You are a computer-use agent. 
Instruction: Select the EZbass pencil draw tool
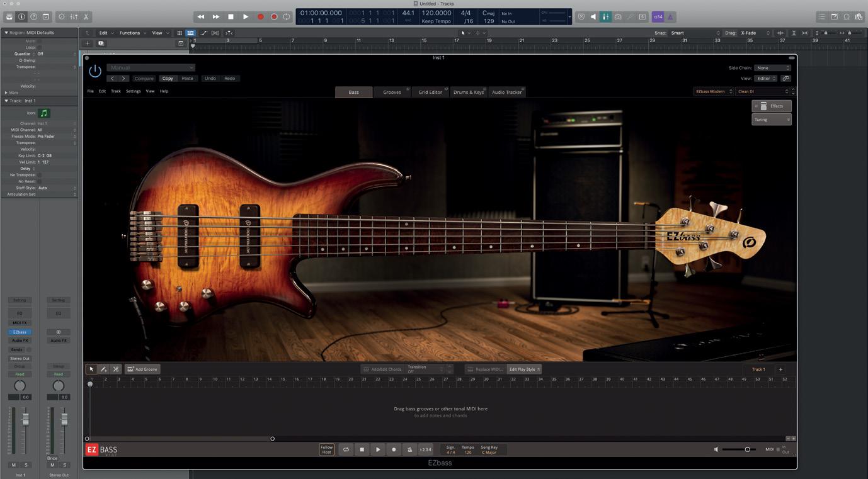pyautogui.click(x=103, y=369)
